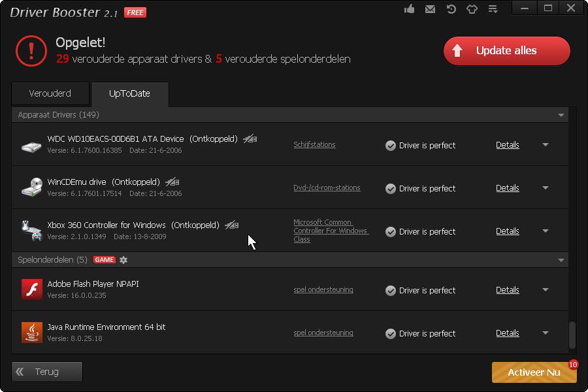The height and width of the screenshot is (392, 588).
Task: Click the red 29 outdated drivers count
Action: pyautogui.click(x=62, y=59)
